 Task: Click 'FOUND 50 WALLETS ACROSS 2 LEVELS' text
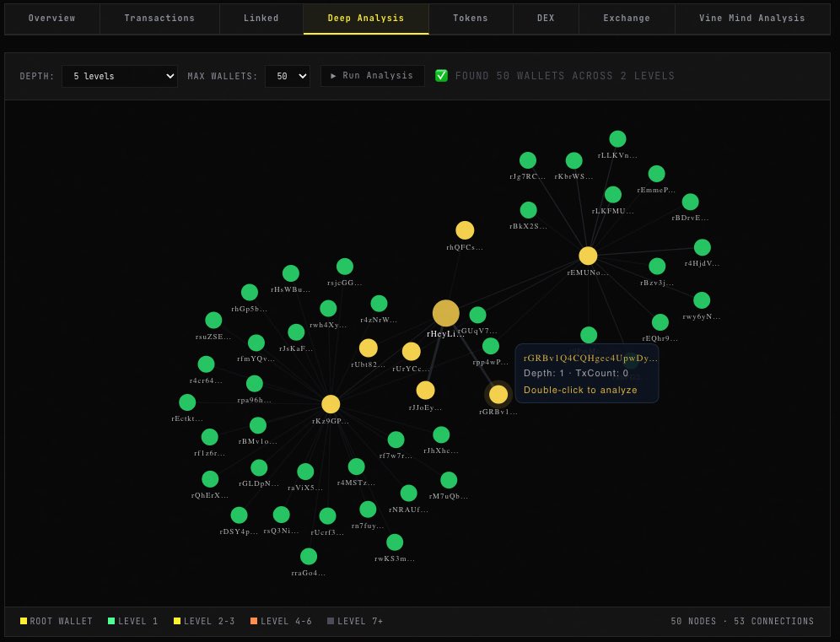click(x=565, y=76)
